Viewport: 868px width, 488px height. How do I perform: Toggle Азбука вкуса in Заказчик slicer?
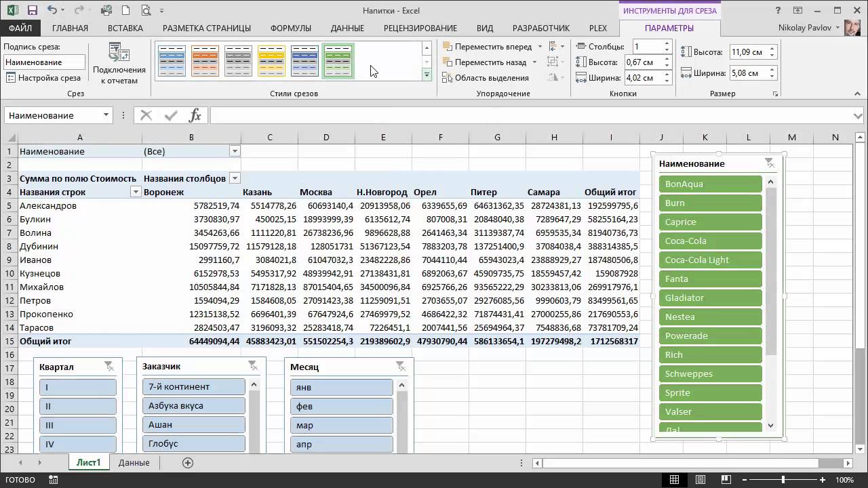(193, 405)
